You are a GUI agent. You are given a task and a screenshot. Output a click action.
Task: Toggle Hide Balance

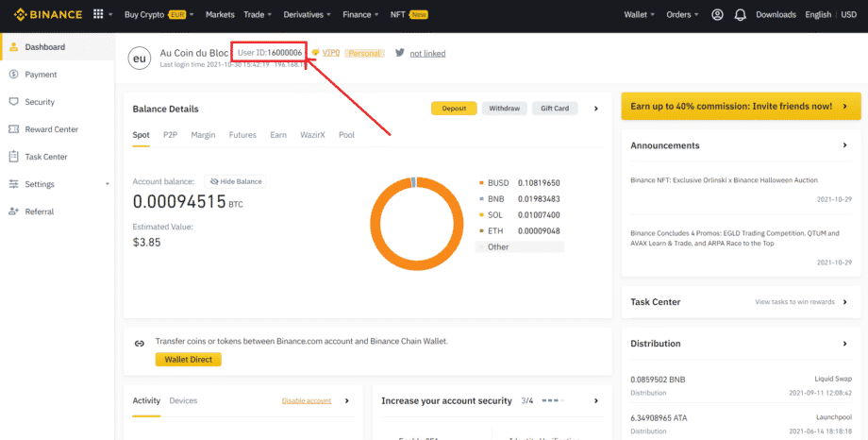coord(235,181)
